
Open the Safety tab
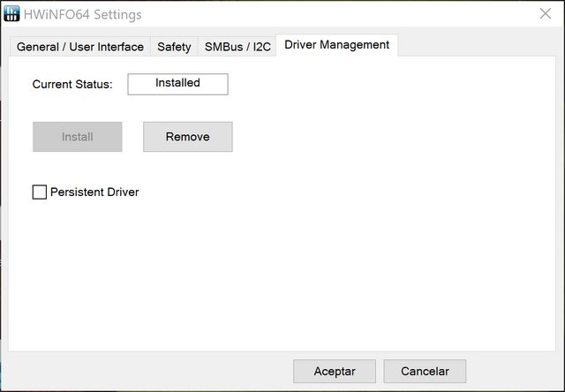(x=174, y=47)
